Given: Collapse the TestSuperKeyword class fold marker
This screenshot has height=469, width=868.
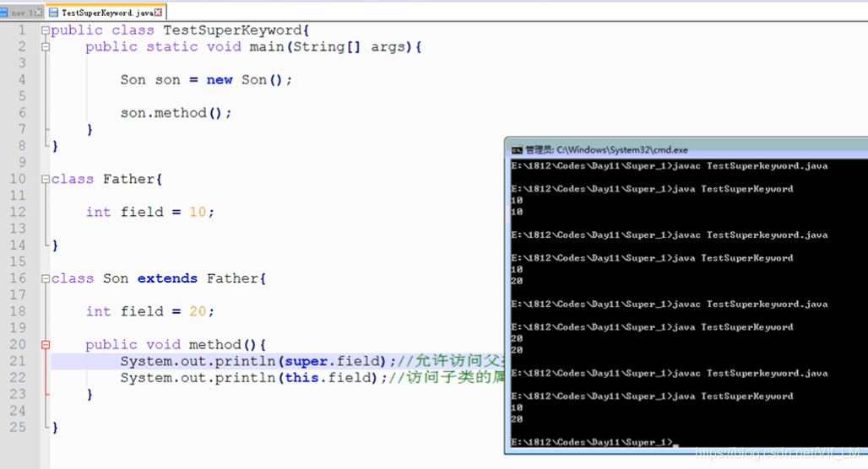Looking at the screenshot, I should point(46,30).
